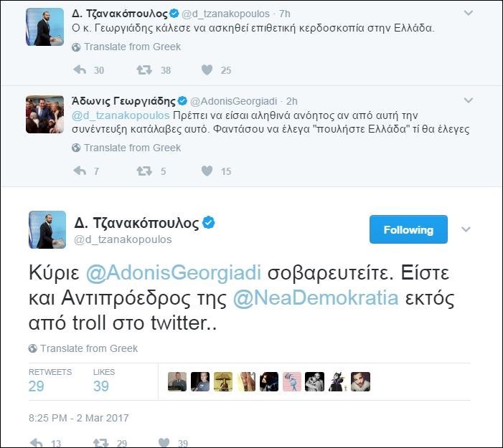Image resolution: width=503 pixels, height=448 pixels.
Task: Retweet the first tweet with 38 retweets
Action: pos(144,70)
